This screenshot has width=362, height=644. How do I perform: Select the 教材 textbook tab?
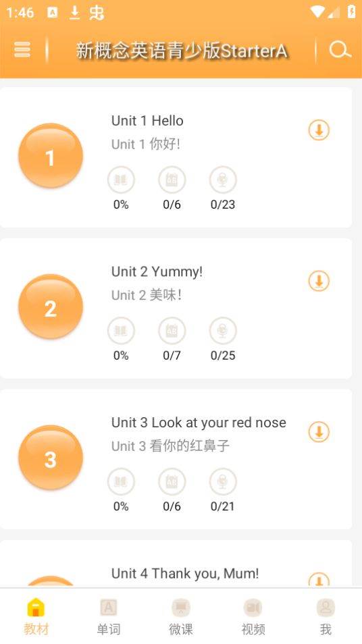36,617
